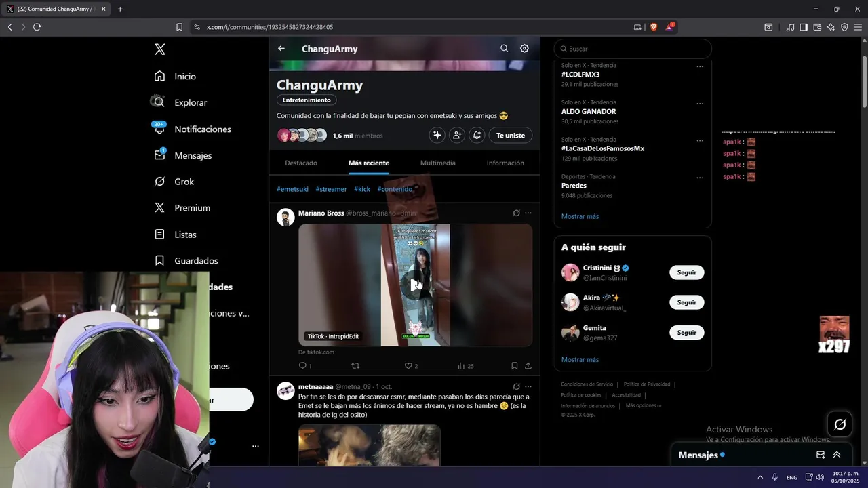Image resolution: width=868 pixels, height=488 pixels.
Task: Click the Mariano Bross author name
Action: coord(321,213)
